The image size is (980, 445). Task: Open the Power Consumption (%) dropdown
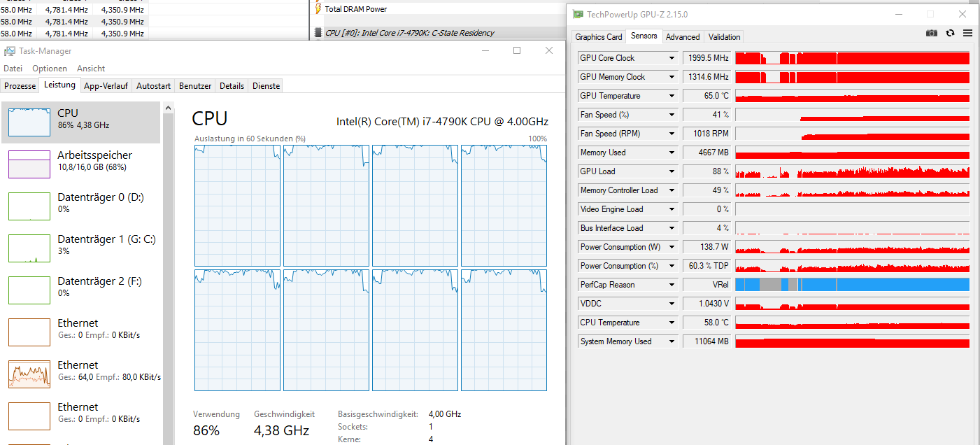pyautogui.click(x=672, y=266)
